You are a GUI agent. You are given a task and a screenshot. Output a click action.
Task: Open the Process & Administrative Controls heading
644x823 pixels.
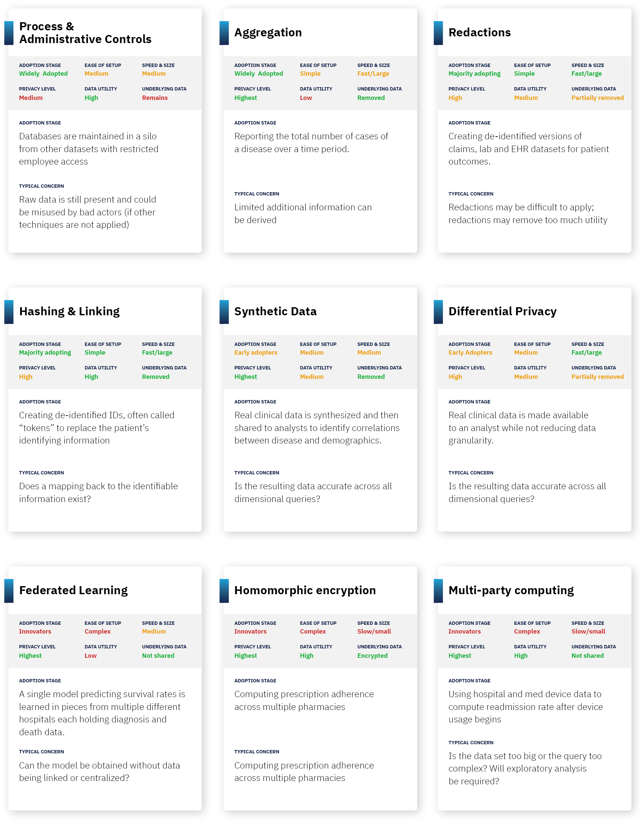pyautogui.click(x=85, y=33)
